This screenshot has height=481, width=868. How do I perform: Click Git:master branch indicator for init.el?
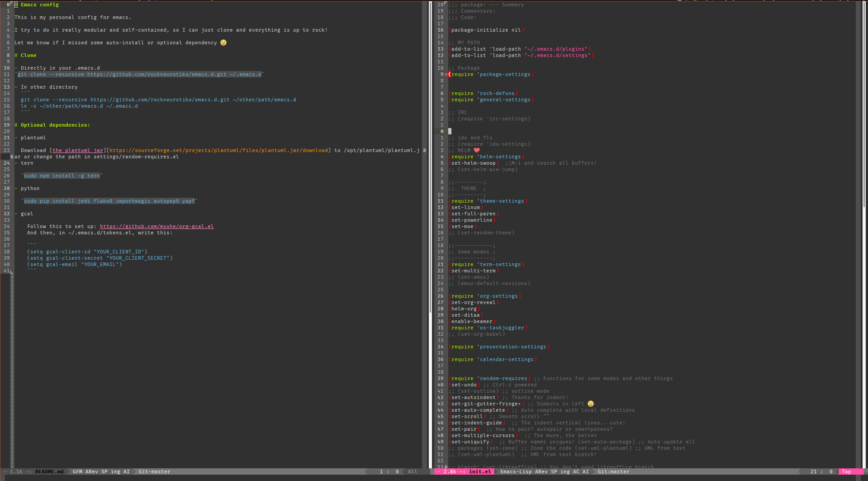613,471
